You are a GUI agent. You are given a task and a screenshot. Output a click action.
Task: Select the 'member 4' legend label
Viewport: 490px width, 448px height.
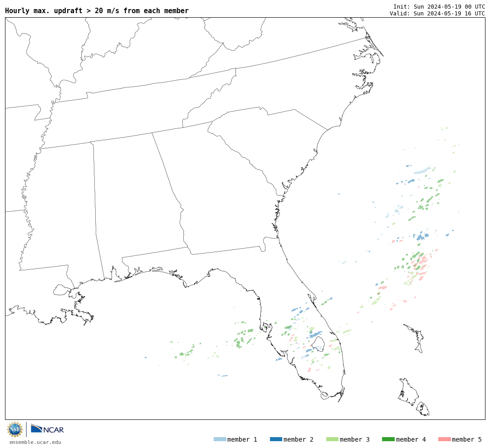(411, 439)
